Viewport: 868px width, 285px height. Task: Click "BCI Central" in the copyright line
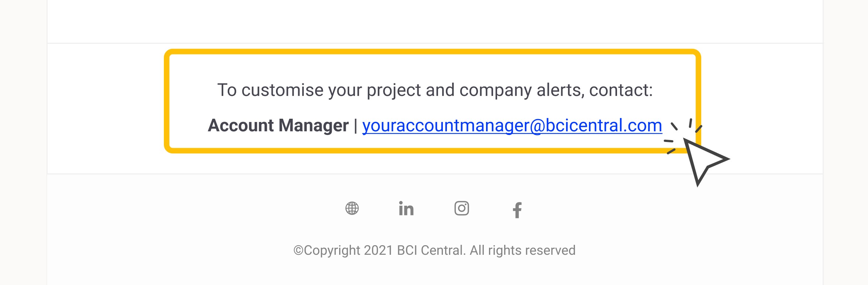tap(431, 250)
